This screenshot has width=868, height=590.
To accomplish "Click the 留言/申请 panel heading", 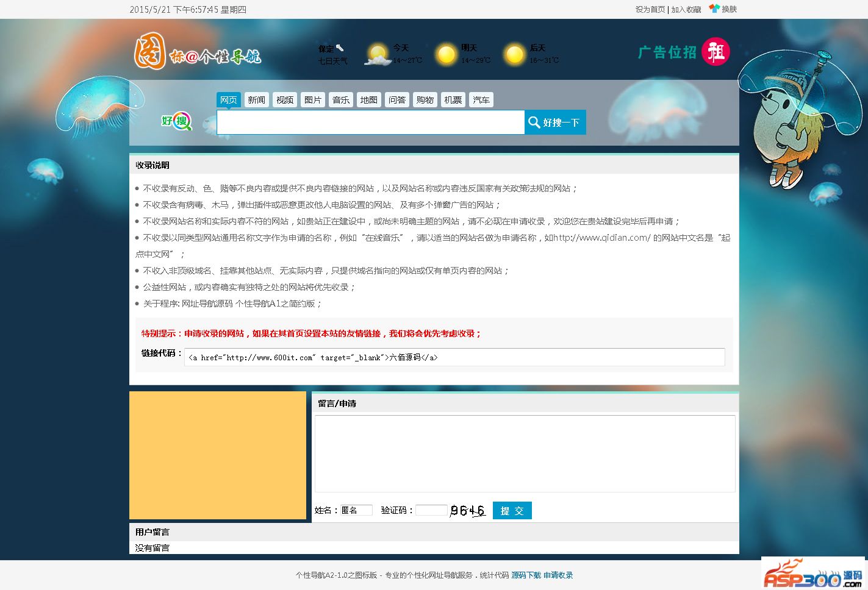I will pyautogui.click(x=337, y=403).
